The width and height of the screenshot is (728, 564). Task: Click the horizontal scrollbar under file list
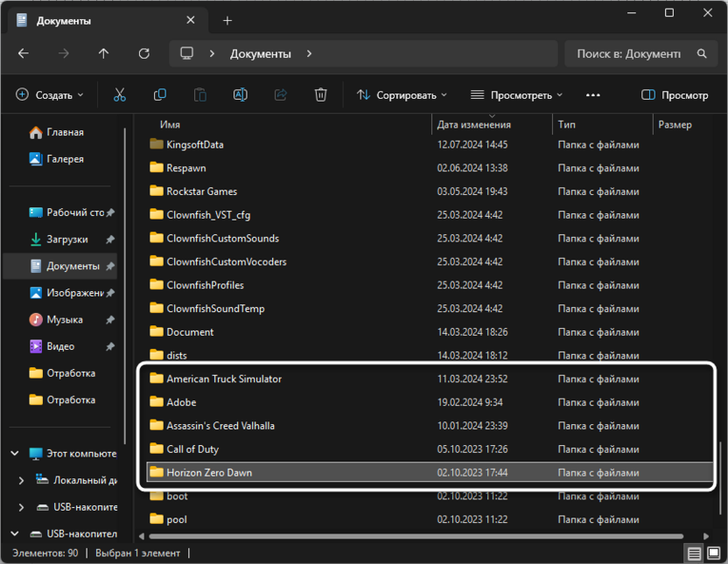(x=416, y=536)
